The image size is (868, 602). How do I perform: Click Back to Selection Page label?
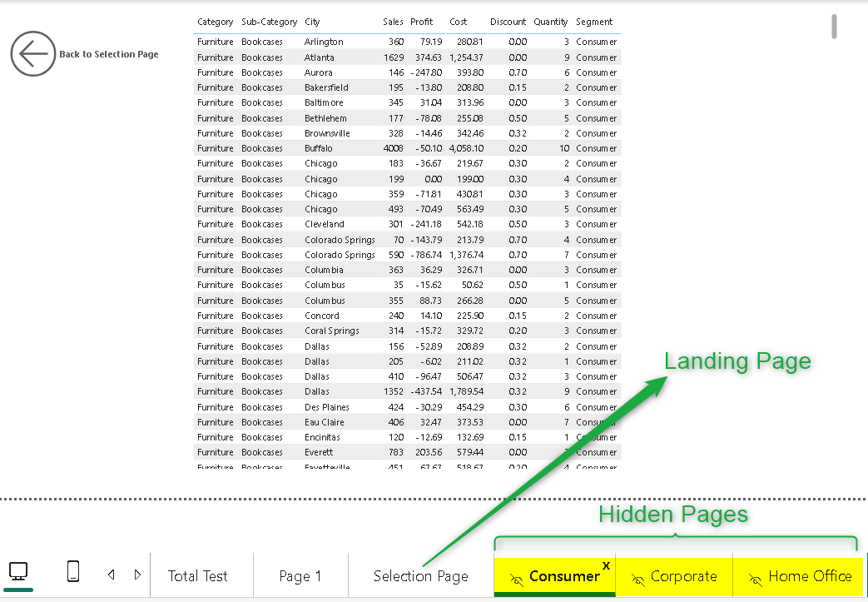pyautogui.click(x=109, y=55)
